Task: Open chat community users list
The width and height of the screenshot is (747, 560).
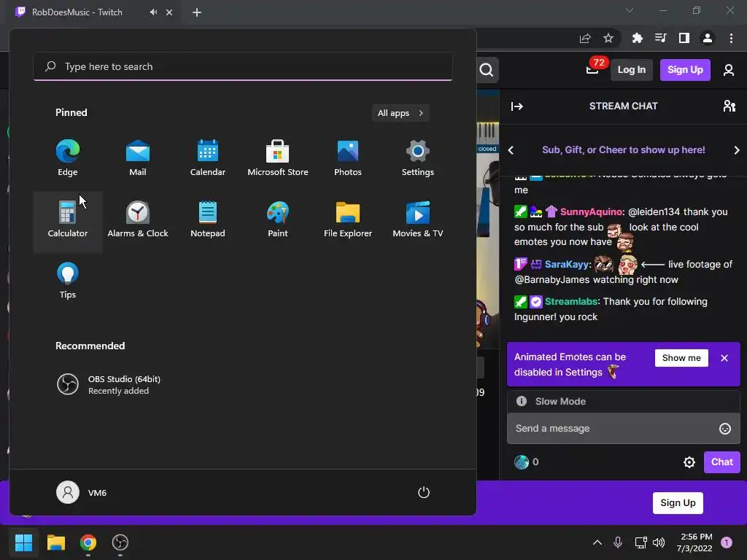Action: click(x=729, y=106)
